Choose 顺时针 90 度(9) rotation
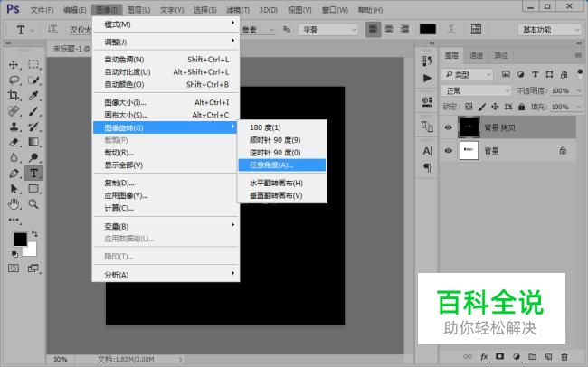The image size is (588, 367). 282,140
